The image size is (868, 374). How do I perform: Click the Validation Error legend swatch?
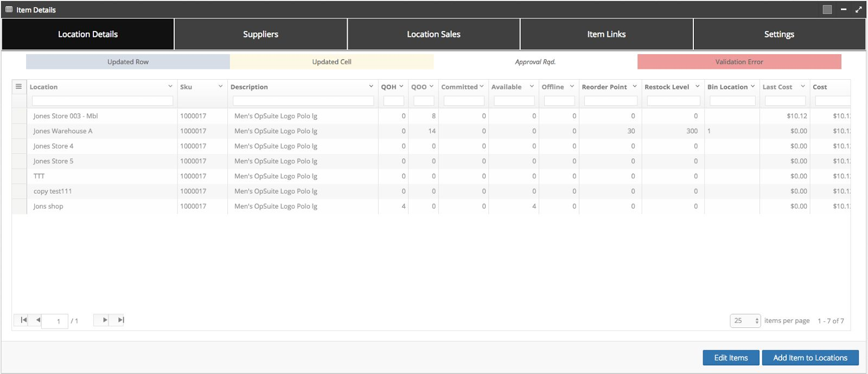pos(739,62)
